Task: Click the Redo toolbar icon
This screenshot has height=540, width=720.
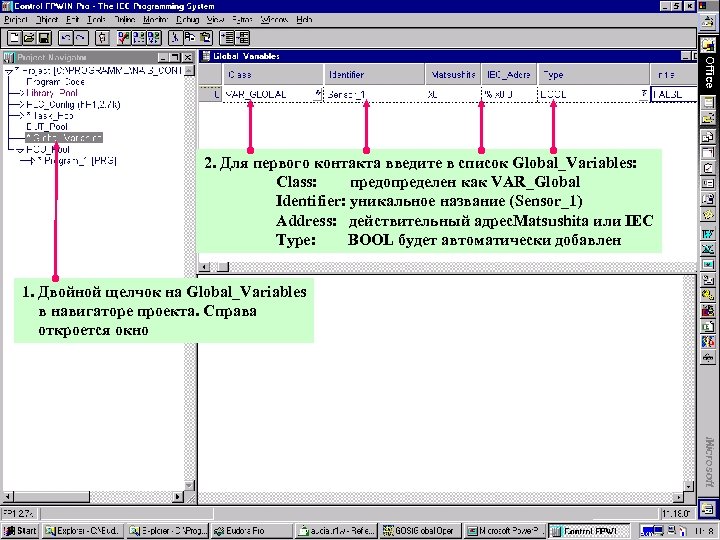Action: click(81, 38)
